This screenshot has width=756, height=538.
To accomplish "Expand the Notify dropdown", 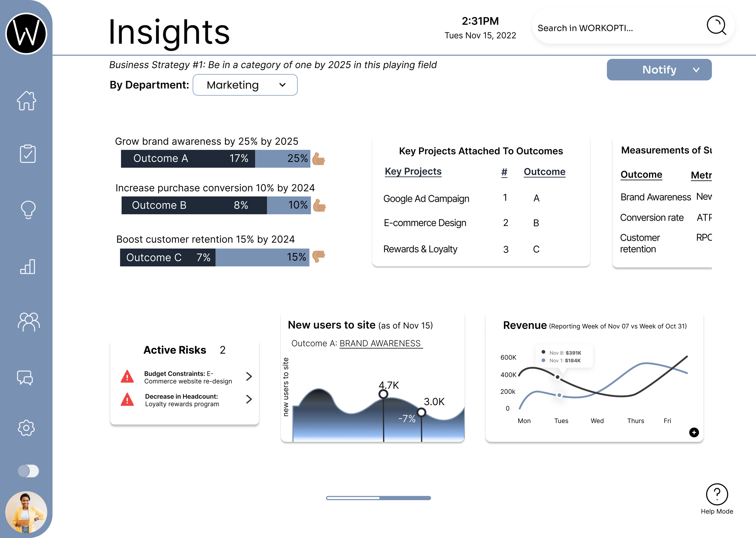I will click(659, 70).
